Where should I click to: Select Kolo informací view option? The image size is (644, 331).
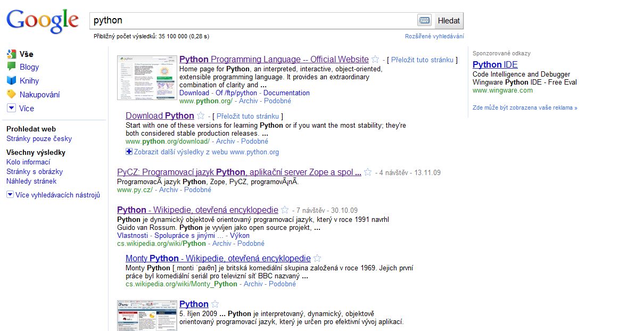click(x=28, y=162)
